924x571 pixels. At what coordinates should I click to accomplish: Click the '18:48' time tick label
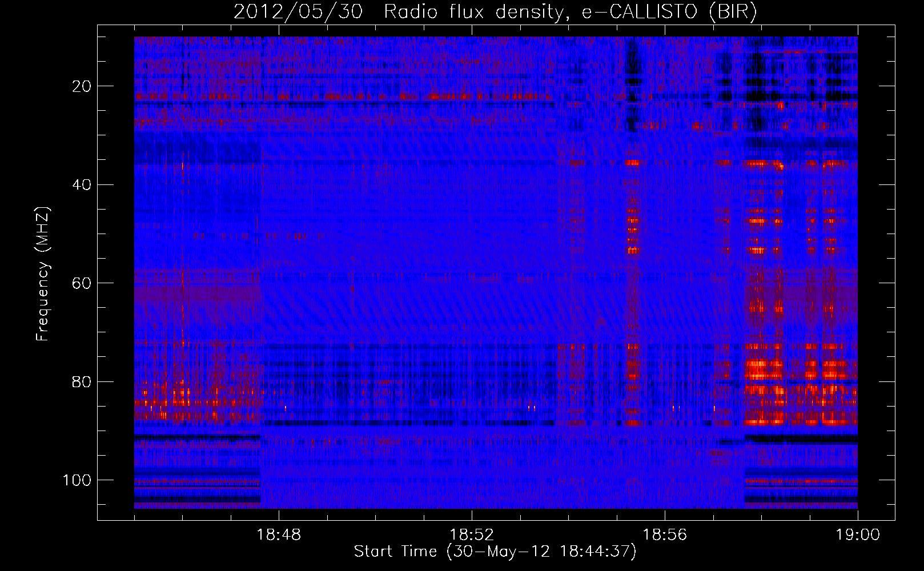coord(279,535)
